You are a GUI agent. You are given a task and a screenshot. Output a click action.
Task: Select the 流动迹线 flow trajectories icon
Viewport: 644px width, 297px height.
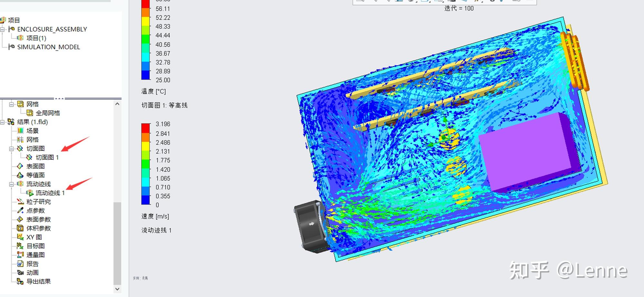pyautogui.click(x=20, y=184)
